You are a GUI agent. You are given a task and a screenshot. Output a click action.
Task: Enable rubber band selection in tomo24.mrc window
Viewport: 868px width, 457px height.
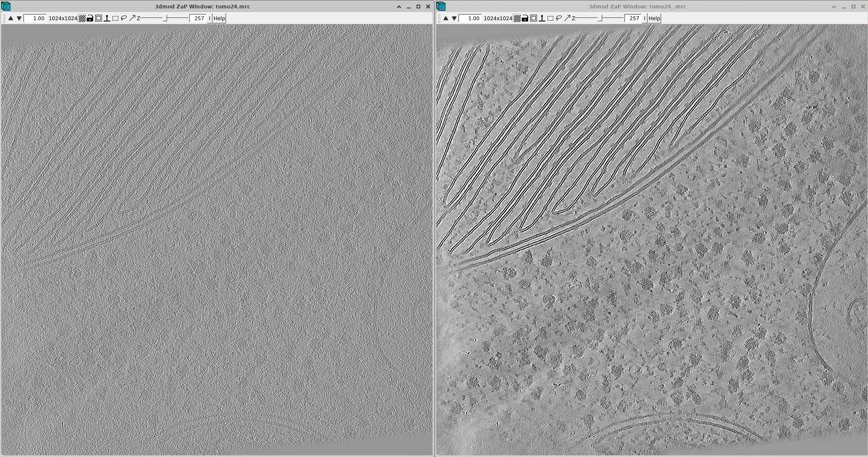[x=115, y=18]
